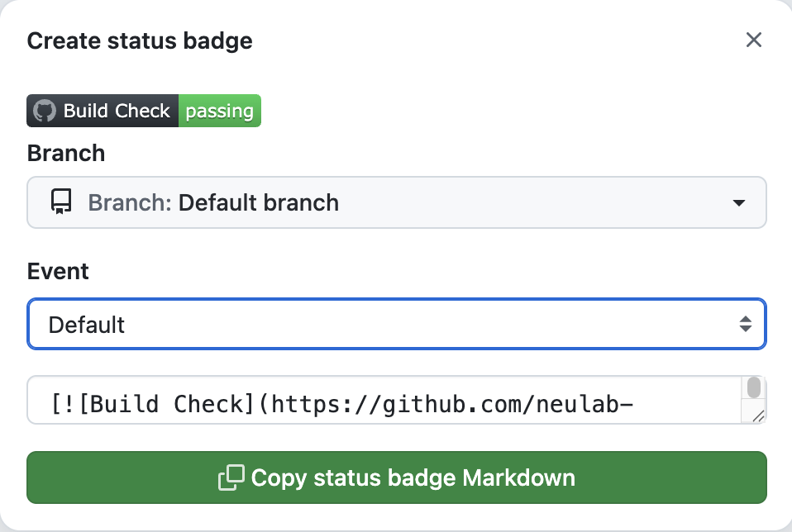Click the up-down arrows of the Event select
Image resolution: width=792 pixels, height=532 pixels.
[x=746, y=324]
